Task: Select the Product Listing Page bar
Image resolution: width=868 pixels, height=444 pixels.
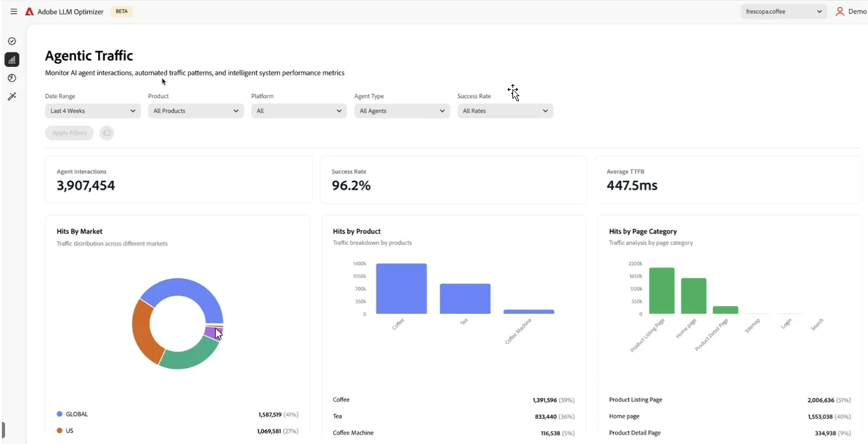Action: [661, 291]
